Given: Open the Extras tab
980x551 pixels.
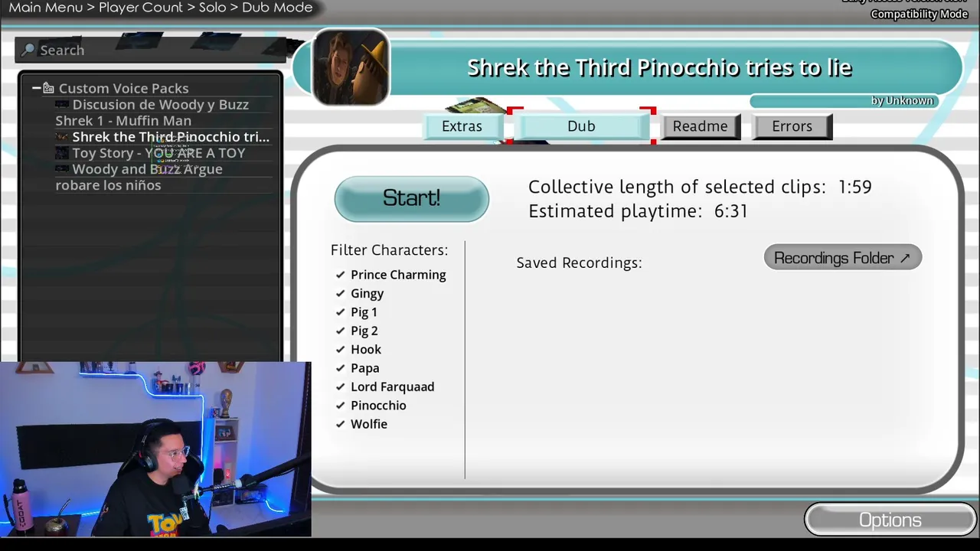Looking at the screenshot, I should tap(462, 126).
